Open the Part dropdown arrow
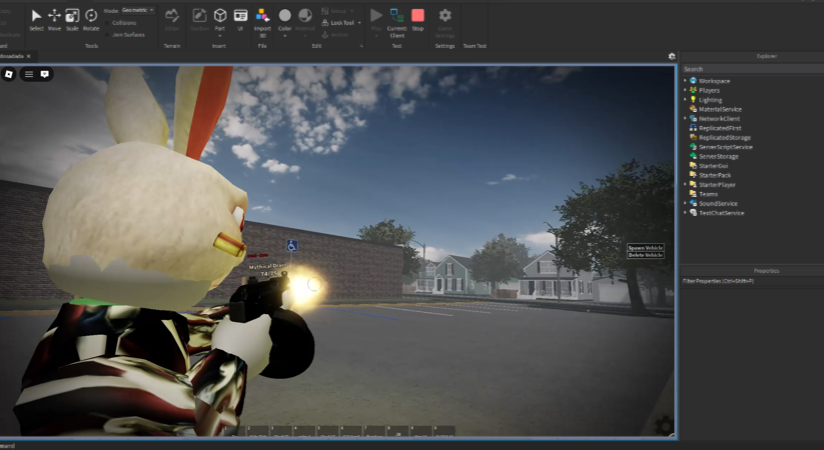 pyautogui.click(x=220, y=36)
